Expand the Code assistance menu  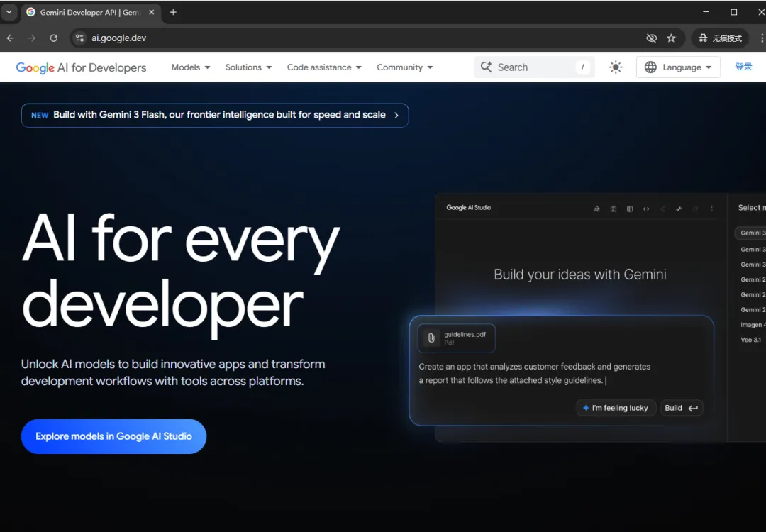click(x=324, y=67)
